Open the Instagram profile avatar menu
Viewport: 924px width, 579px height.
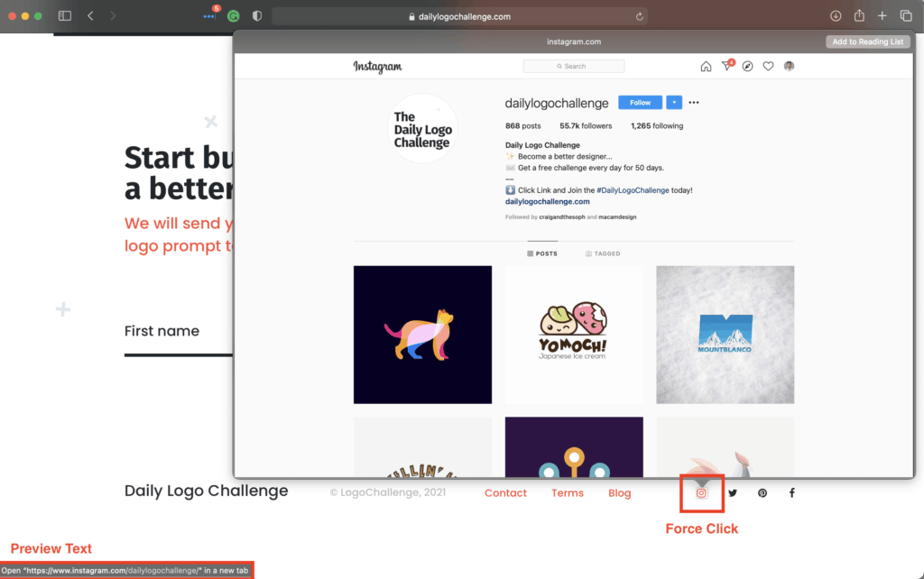(789, 66)
